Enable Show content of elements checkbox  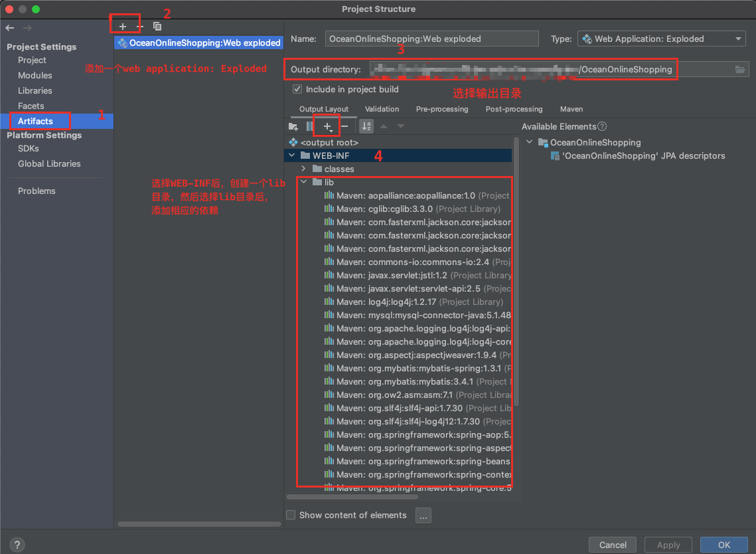point(291,515)
